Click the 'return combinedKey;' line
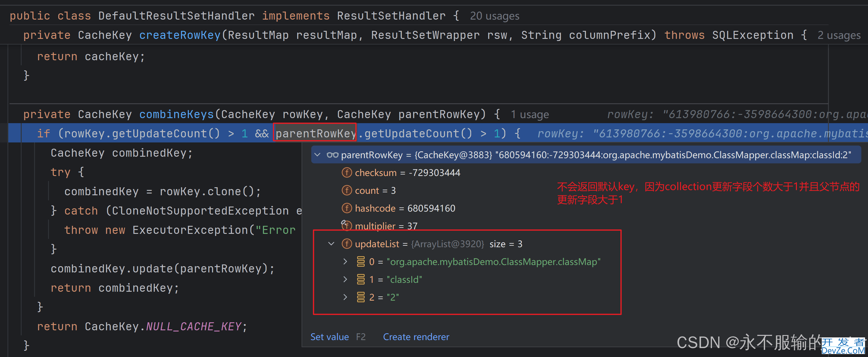Viewport: 868px width, 357px height. [x=114, y=288]
